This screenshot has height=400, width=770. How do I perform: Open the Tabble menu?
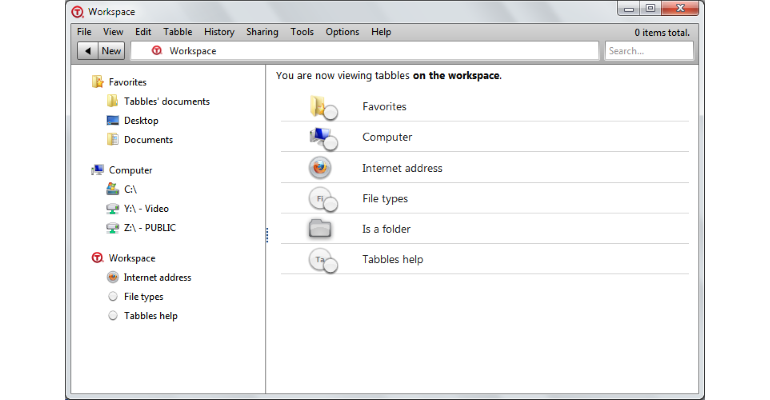point(178,32)
